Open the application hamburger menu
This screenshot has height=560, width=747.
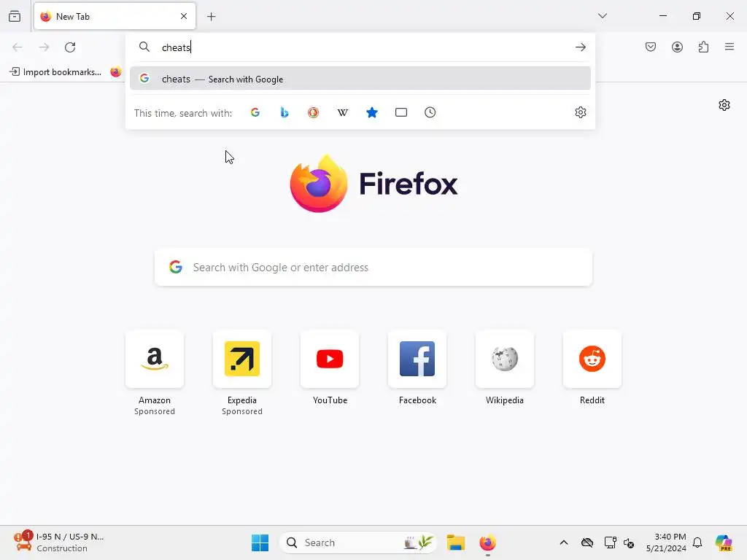[x=729, y=47]
